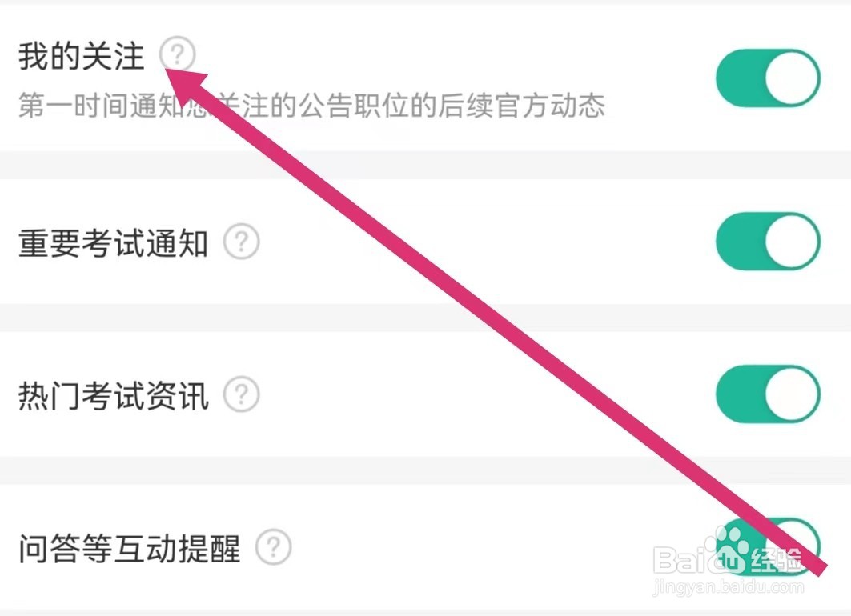Select the 问答等互动提醒 label text
Viewport: 851px width, 616px height.
[x=129, y=549]
